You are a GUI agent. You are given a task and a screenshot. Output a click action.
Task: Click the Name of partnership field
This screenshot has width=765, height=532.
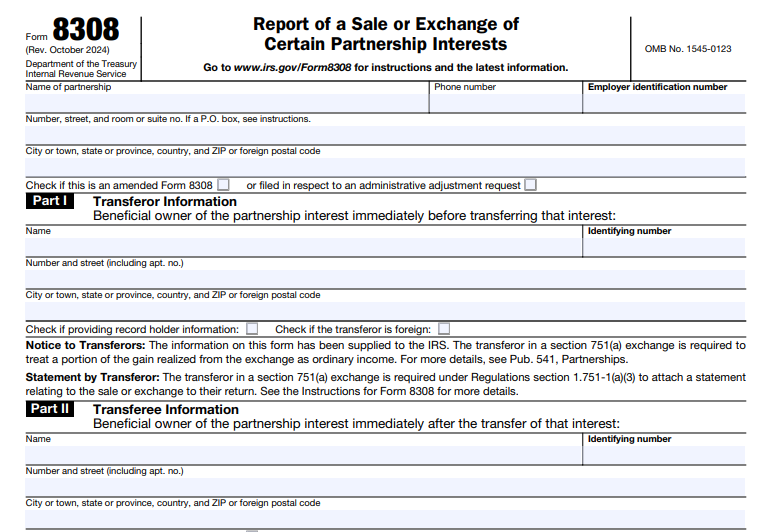226,103
